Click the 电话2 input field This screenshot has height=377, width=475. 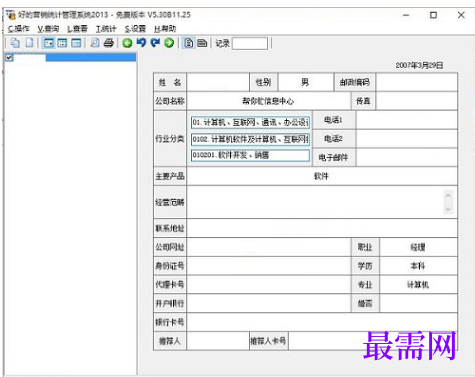[x=406, y=139]
